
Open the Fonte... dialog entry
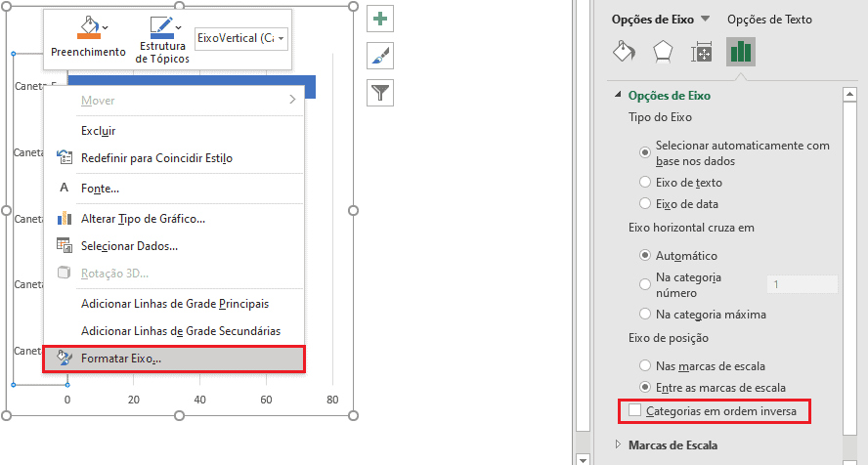pos(173,189)
